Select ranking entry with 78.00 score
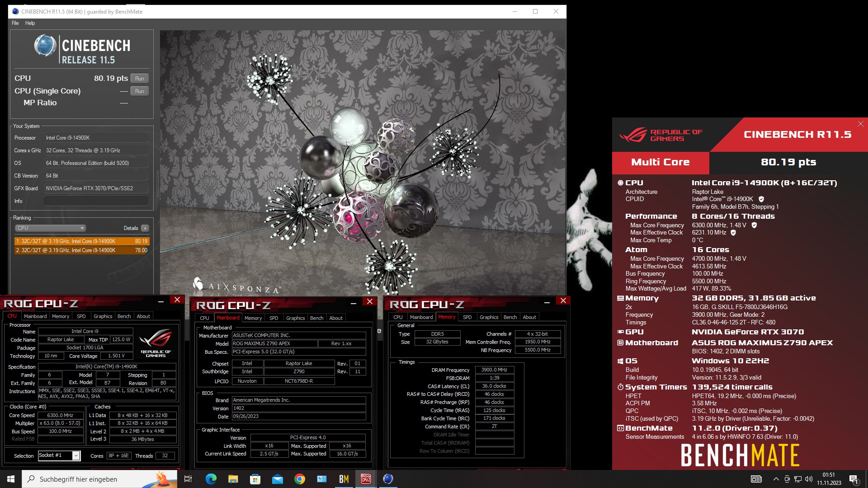The width and height of the screenshot is (868, 488). [x=82, y=250]
